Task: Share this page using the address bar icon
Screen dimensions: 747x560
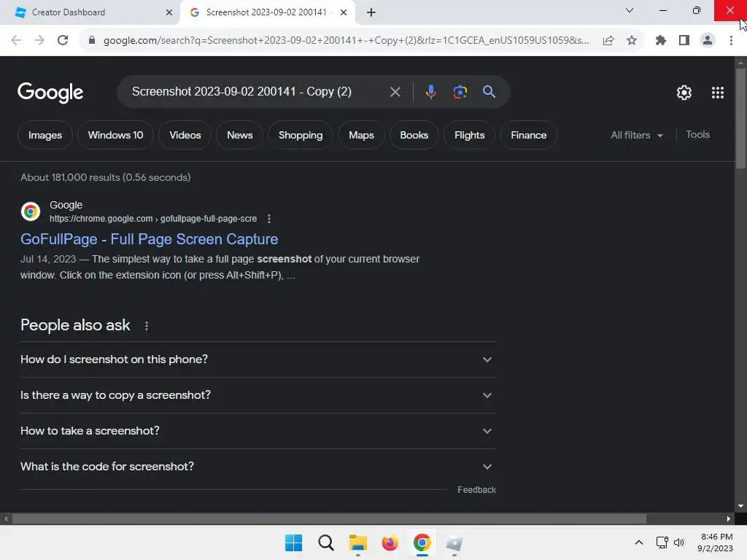Action: click(608, 41)
